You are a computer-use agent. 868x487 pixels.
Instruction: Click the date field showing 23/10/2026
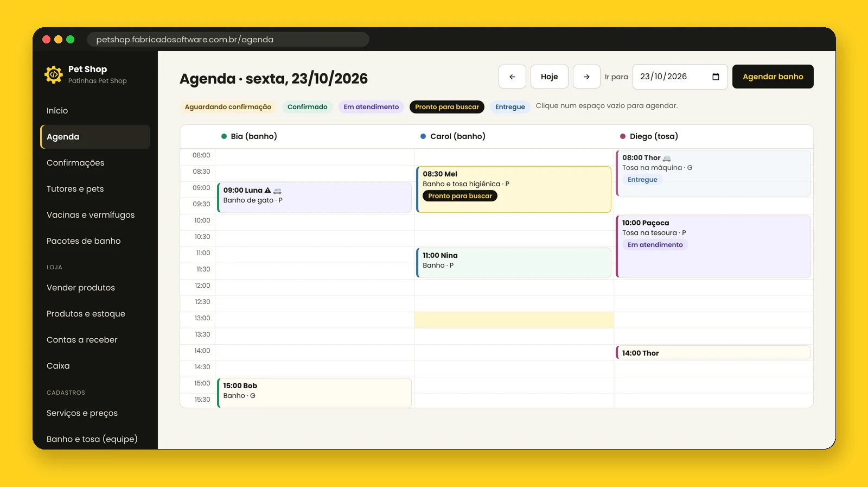click(x=680, y=77)
